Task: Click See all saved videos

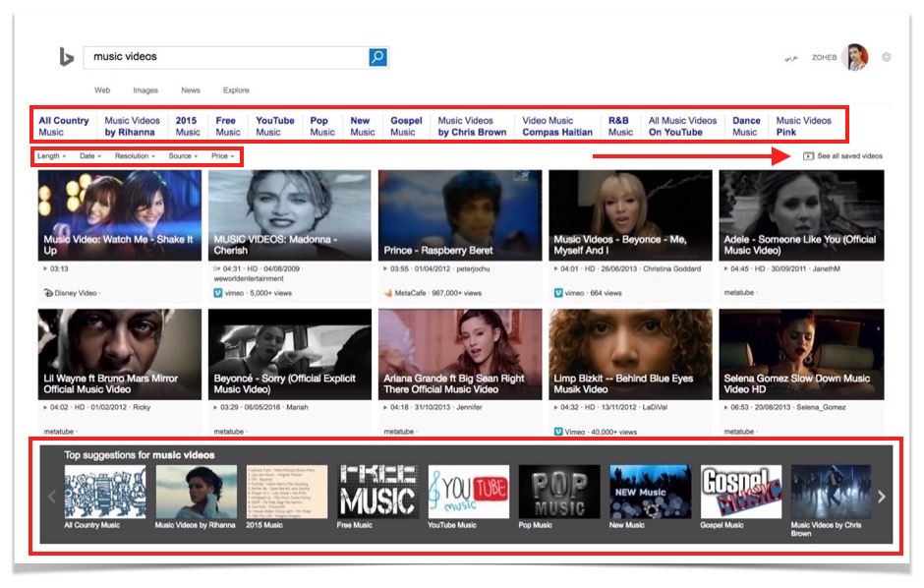Action: (x=849, y=156)
